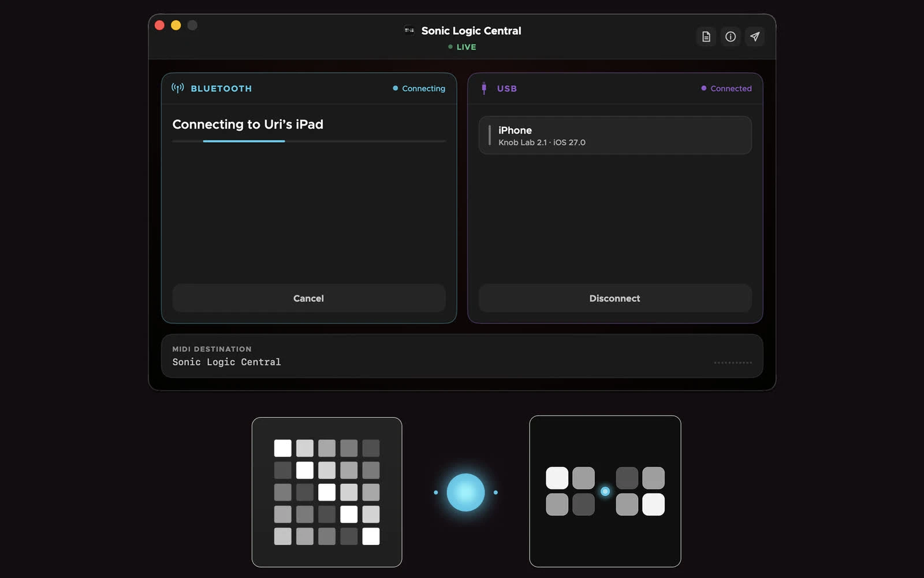
Task: Click the Connecting status label
Action: point(419,88)
